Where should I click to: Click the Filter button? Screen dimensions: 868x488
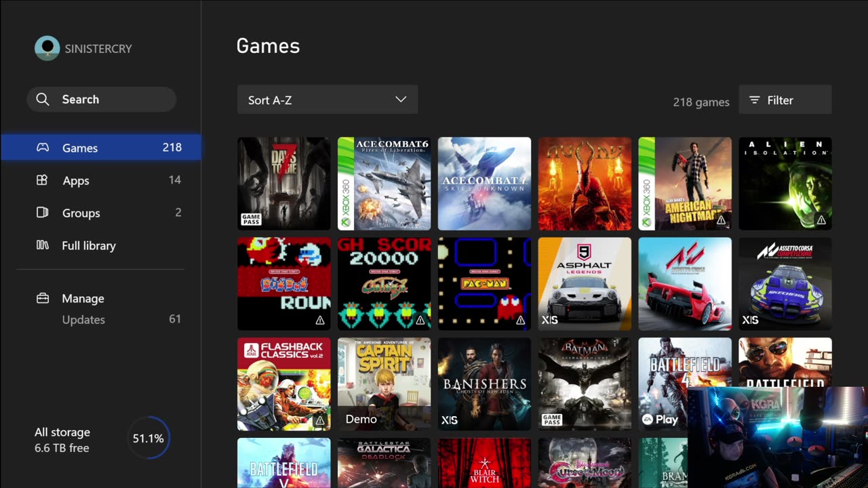click(785, 100)
